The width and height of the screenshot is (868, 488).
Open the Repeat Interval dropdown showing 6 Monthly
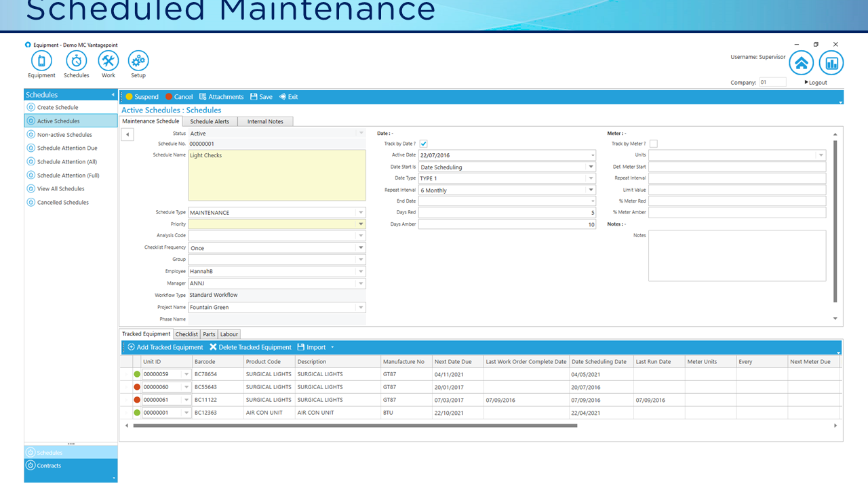592,190
